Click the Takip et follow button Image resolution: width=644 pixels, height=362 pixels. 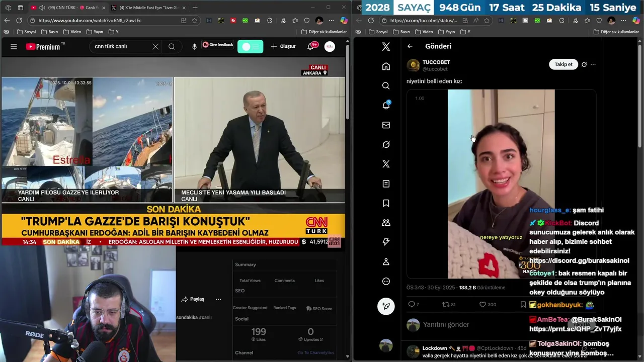(563, 64)
